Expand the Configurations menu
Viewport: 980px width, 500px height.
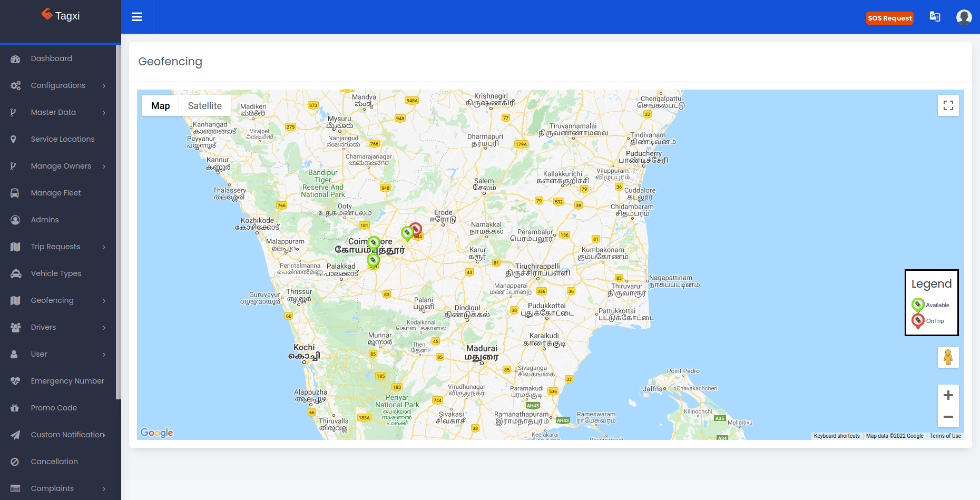[58, 85]
